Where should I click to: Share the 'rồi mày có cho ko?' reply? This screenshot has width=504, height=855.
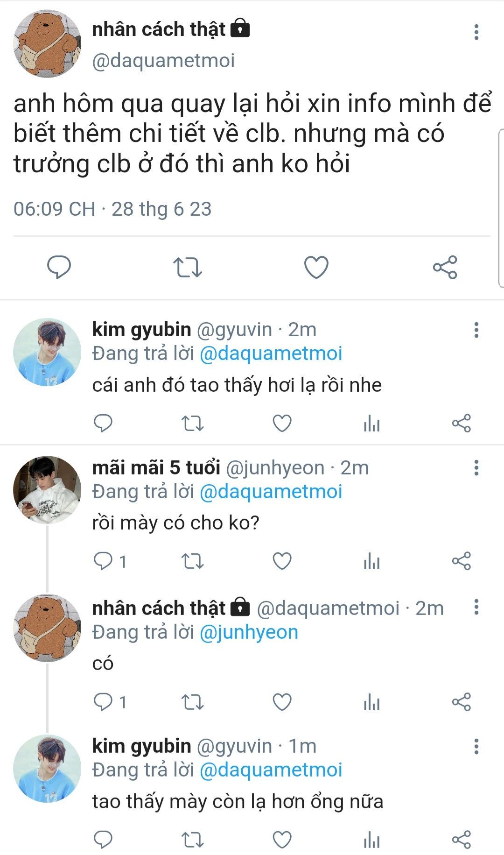(461, 561)
